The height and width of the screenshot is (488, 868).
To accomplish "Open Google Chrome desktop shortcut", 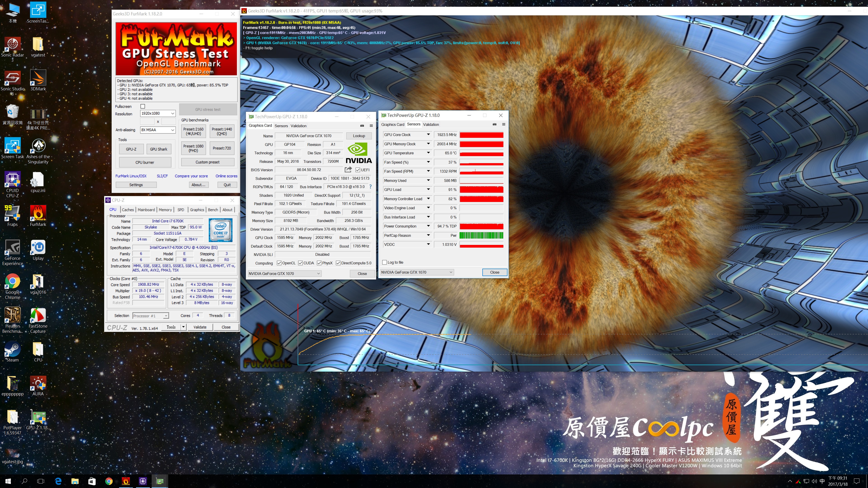I will 12,287.
